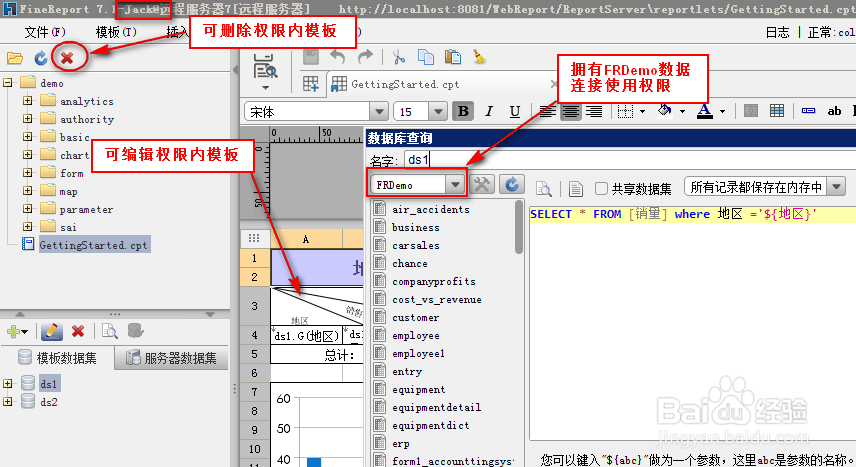Open the 文件(F) menu

pyautogui.click(x=45, y=32)
